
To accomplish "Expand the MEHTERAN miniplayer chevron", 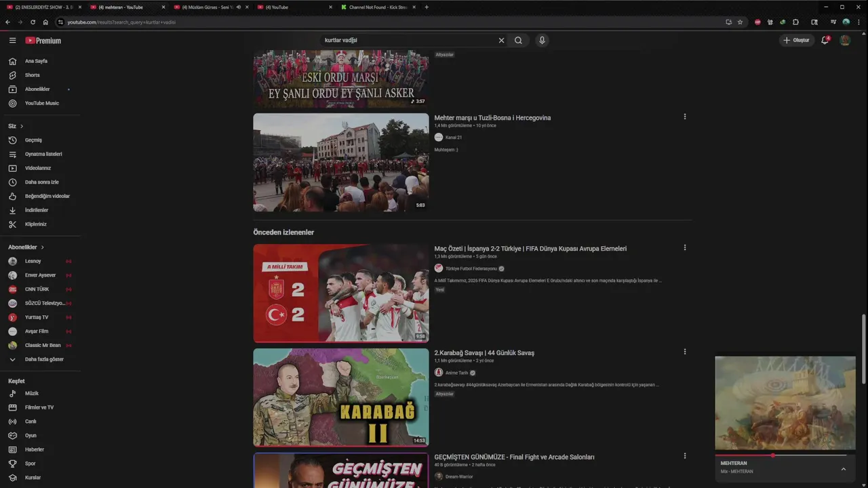I will click(x=844, y=469).
